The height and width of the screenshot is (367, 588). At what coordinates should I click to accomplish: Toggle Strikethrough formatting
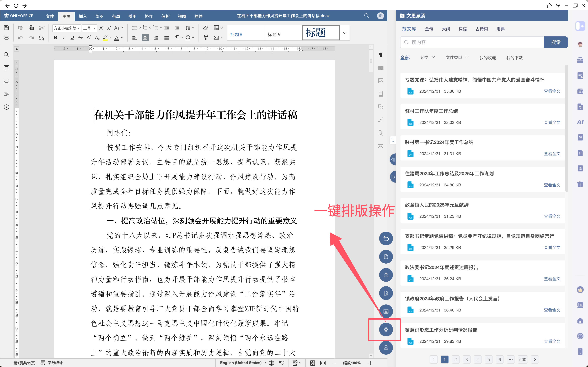pyautogui.click(x=81, y=38)
